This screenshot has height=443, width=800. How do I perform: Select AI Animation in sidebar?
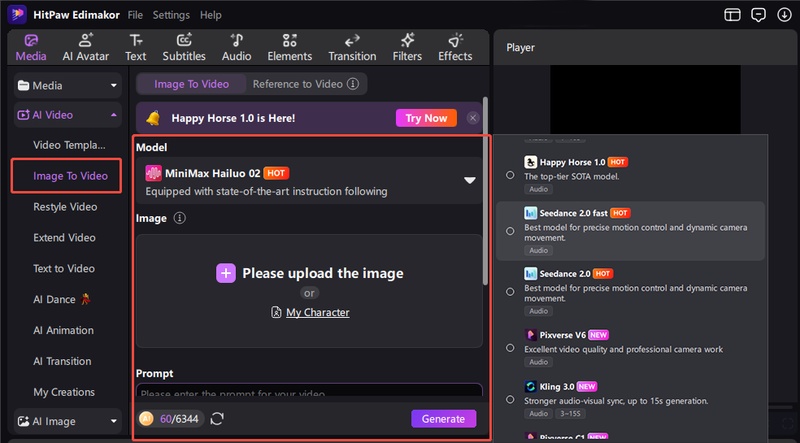63,330
